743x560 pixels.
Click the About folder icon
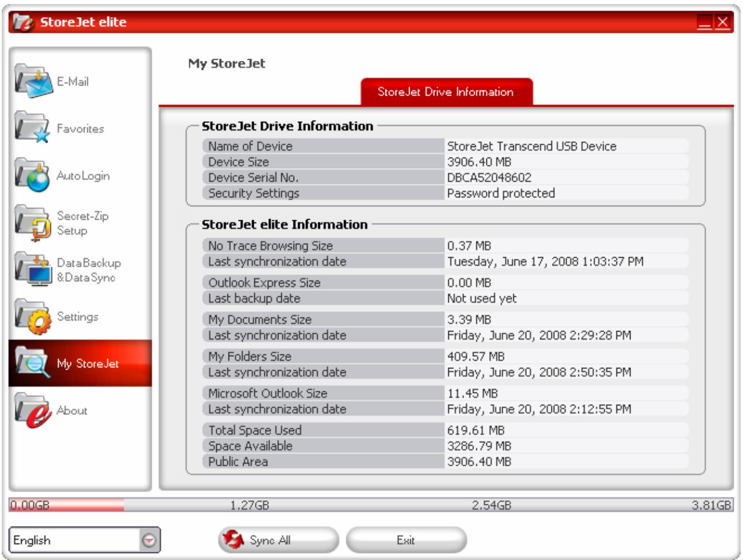(x=33, y=411)
